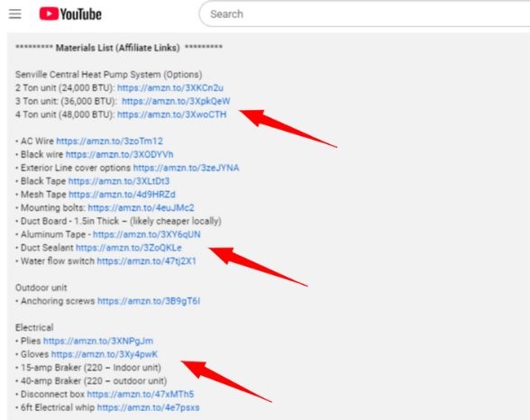
Task: Click the YouTube logo
Action: point(70,14)
